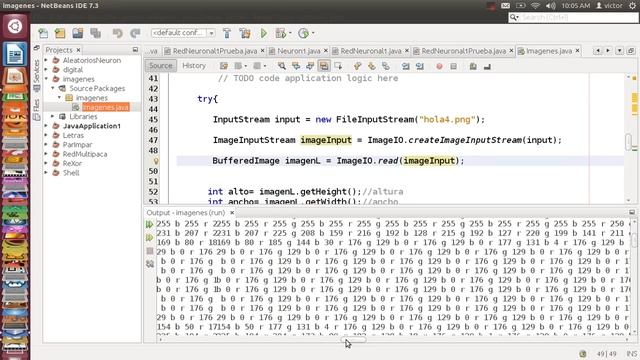The image size is (640, 360).
Task: Click the lightbulb hint on line 49
Action: 156,161
